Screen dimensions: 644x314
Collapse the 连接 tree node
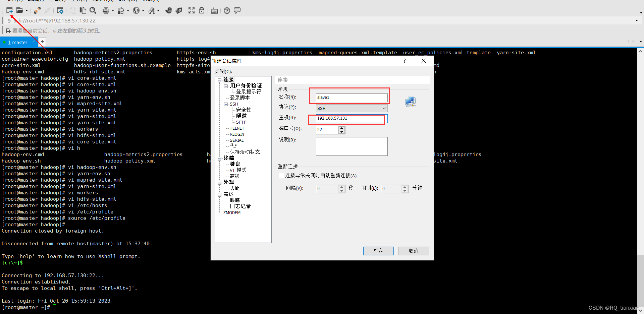(220, 80)
